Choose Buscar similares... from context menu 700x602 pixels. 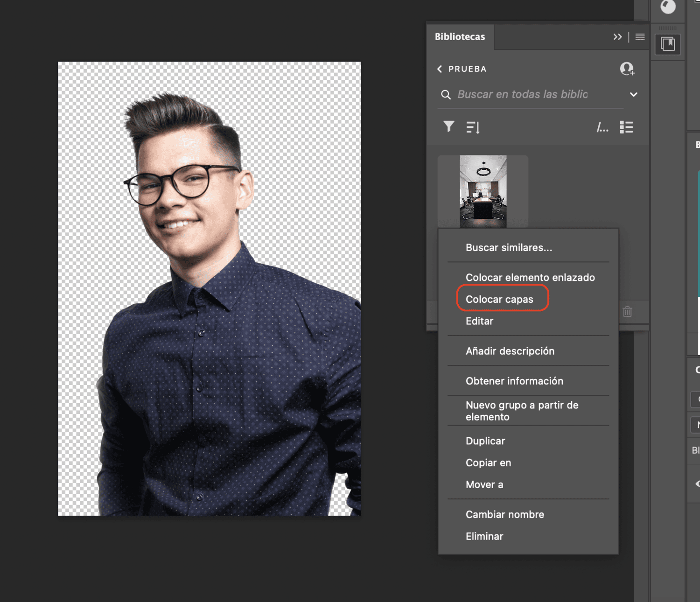click(x=509, y=248)
